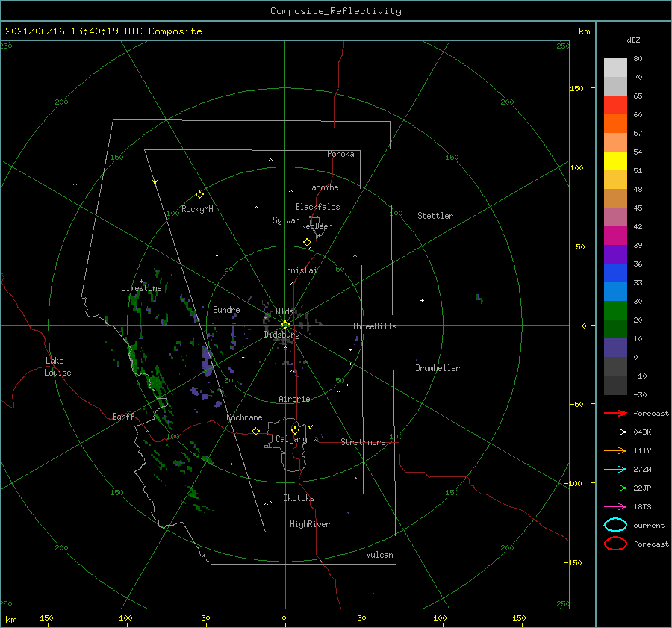This screenshot has width=672, height=628.
Task: Click the RockyMH label
Action: click(x=197, y=209)
